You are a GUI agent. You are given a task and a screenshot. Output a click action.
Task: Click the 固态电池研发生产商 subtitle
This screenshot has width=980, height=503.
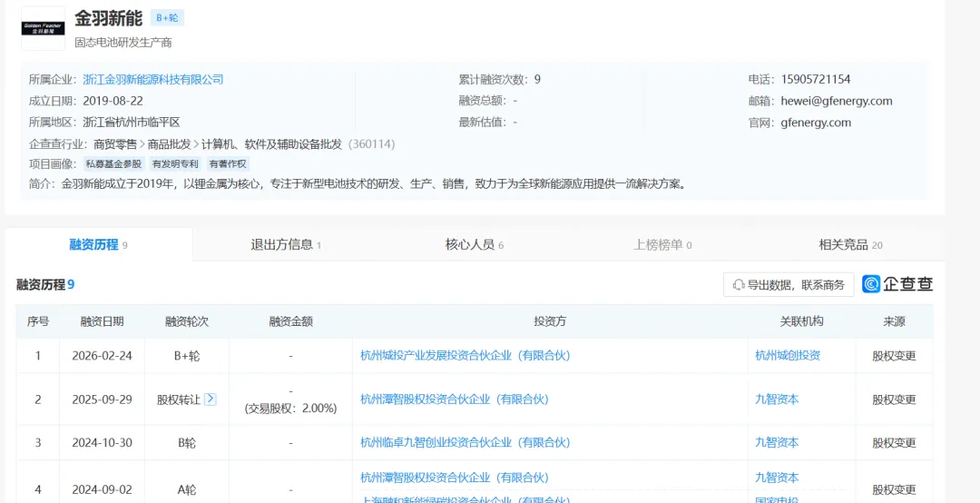pos(123,43)
